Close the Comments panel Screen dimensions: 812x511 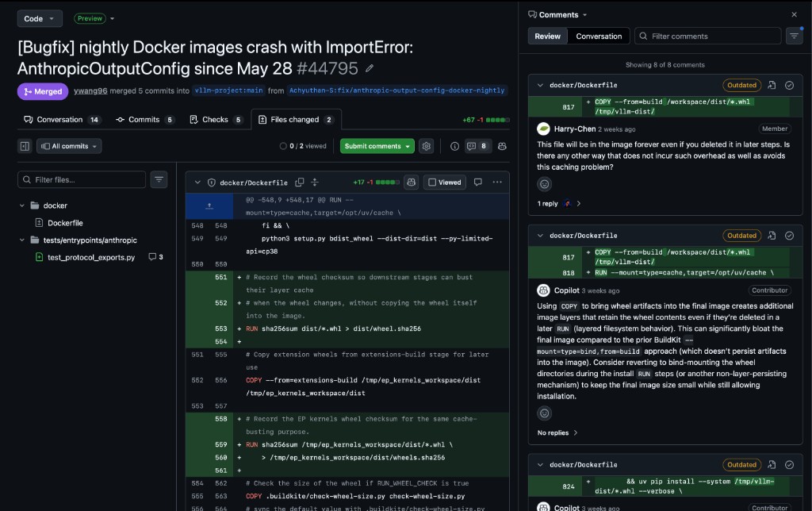coord(795,14)
